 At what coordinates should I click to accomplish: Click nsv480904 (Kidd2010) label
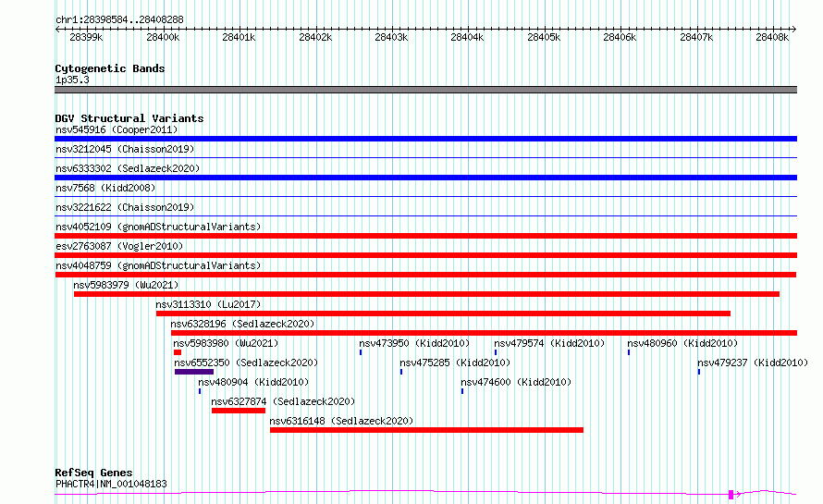tap(253, 382)
